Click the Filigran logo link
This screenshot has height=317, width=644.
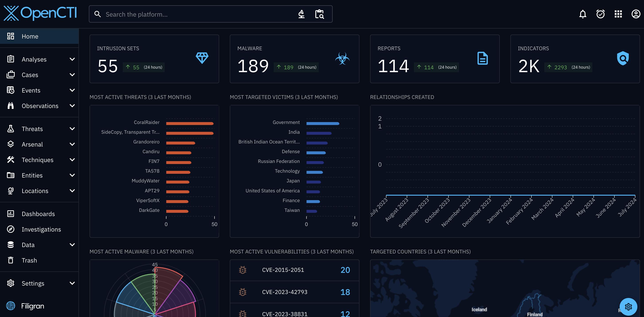[25, 306]
